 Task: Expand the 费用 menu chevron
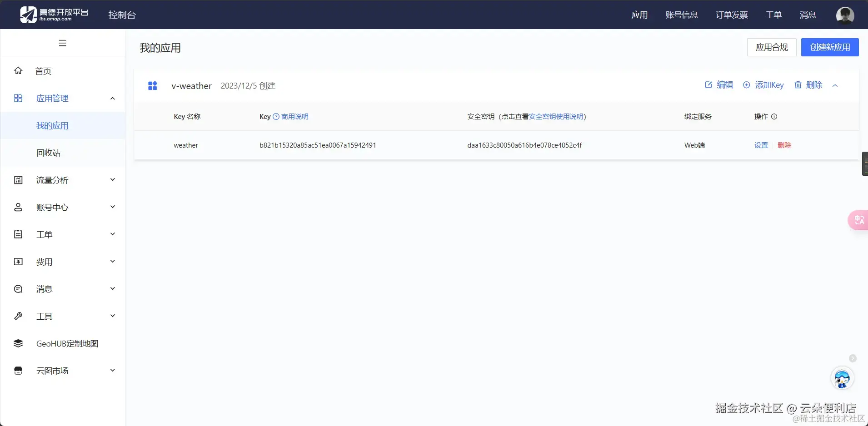(113, 262)
